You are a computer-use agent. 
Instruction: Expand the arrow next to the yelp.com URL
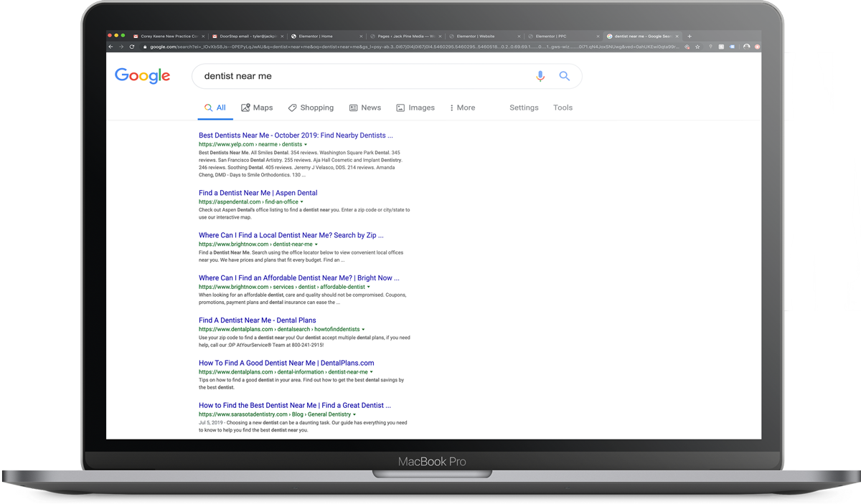click(x=306, y=145)
